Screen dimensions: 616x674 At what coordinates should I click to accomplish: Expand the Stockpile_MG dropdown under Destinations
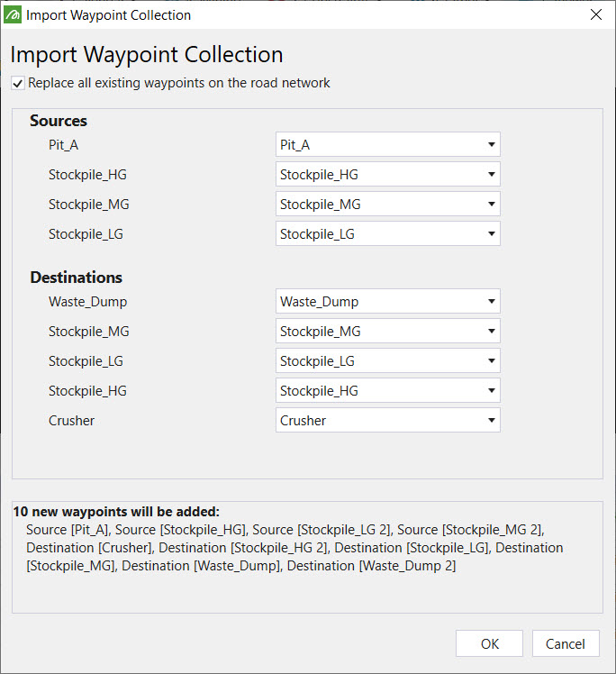click(387, 332)
